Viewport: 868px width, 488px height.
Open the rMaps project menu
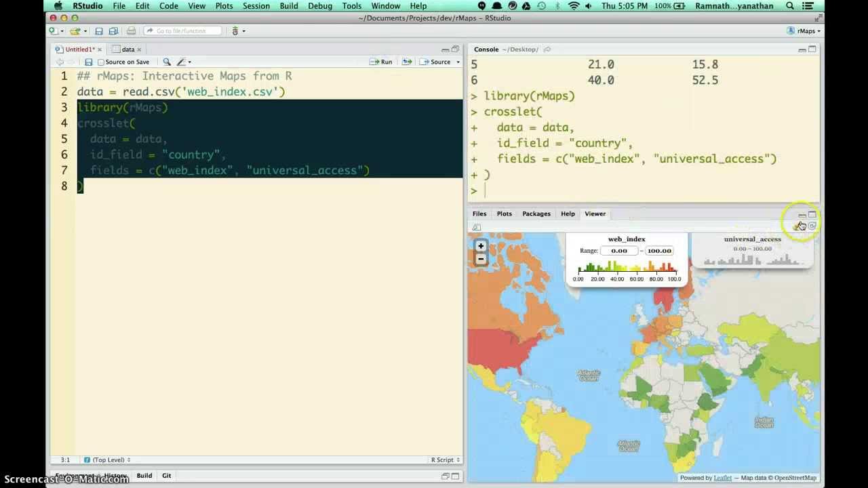[804, 31]
